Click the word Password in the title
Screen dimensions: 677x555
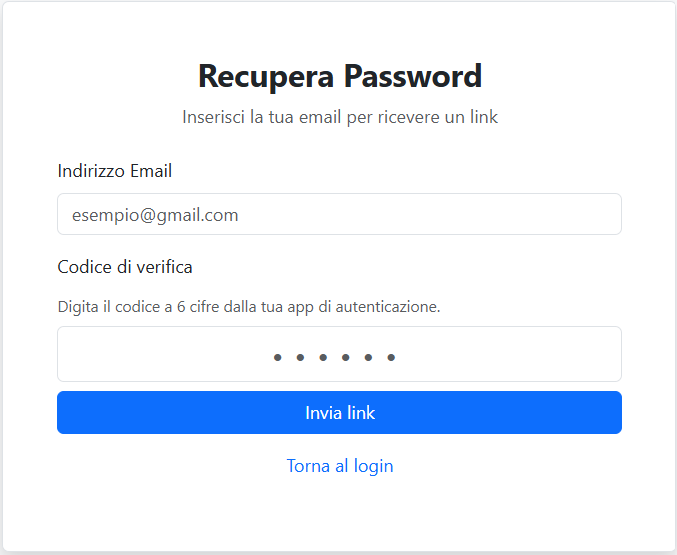click(413, 76)
